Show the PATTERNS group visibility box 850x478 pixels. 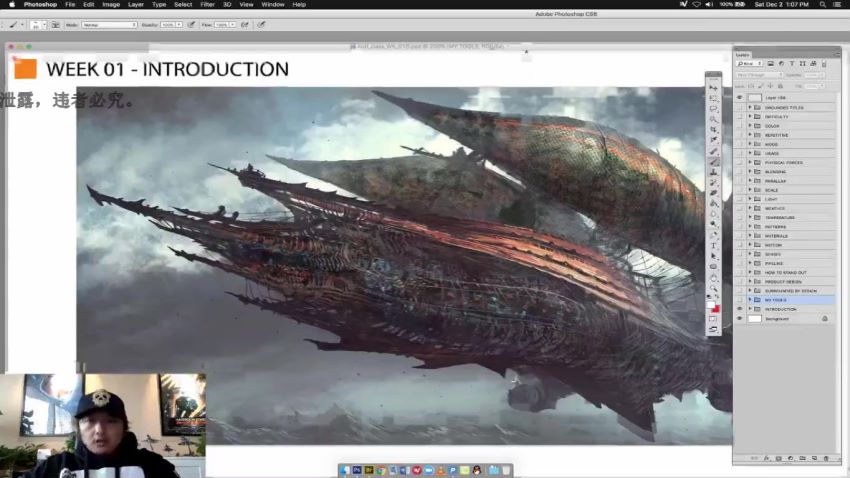[739, 227]
